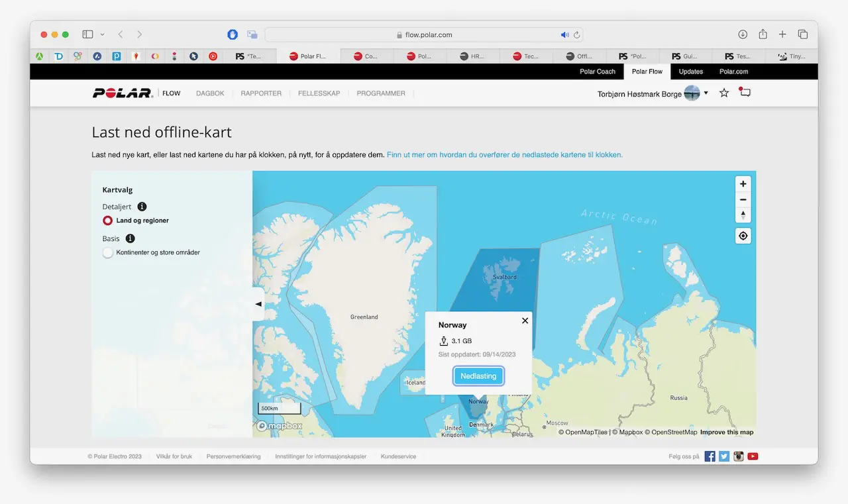The width and height of the screenshot is (848, 504).
Task: Close the Norway popup
Action: click(525, 321)
